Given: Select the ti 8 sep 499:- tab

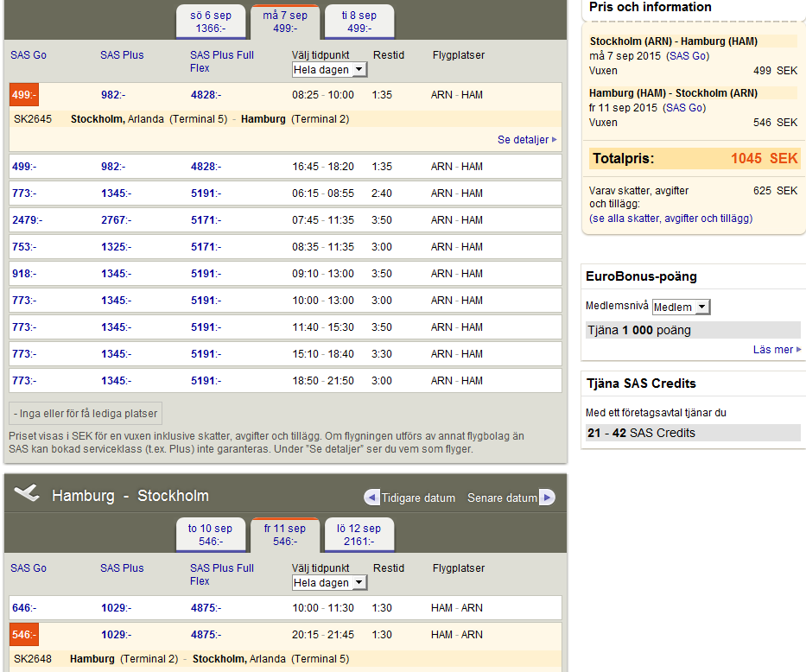Looking at the screenshot, I should click(x=359, y=22).
